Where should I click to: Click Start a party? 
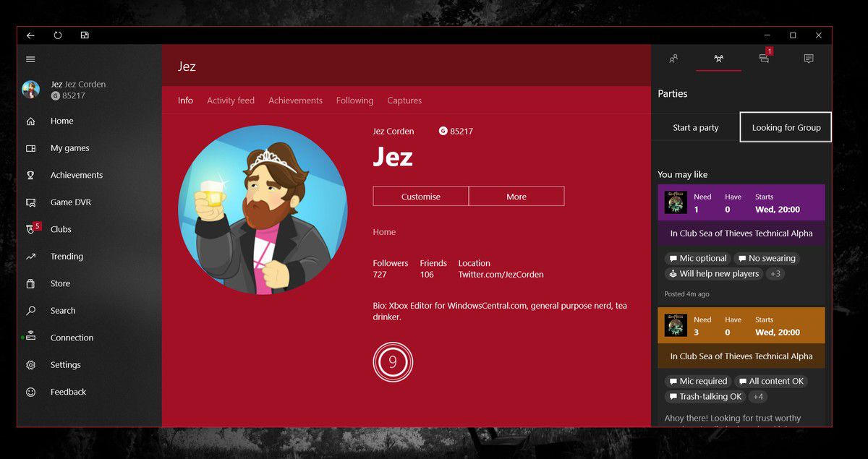696,127
